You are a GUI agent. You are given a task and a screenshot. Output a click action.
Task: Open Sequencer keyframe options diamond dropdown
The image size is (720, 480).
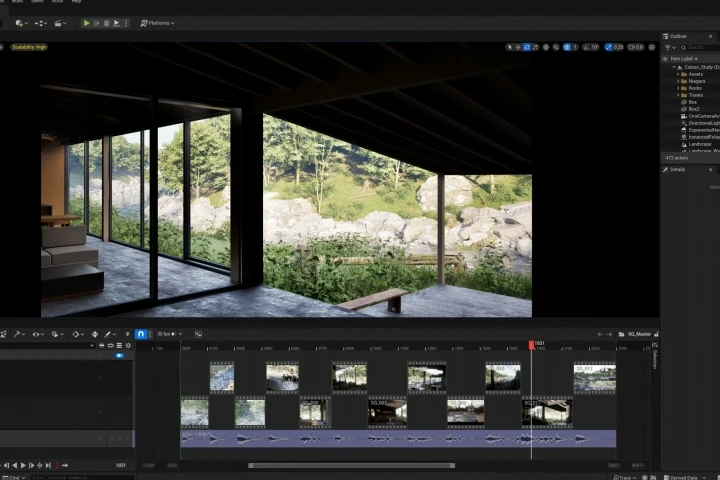(x=78, y=334)
